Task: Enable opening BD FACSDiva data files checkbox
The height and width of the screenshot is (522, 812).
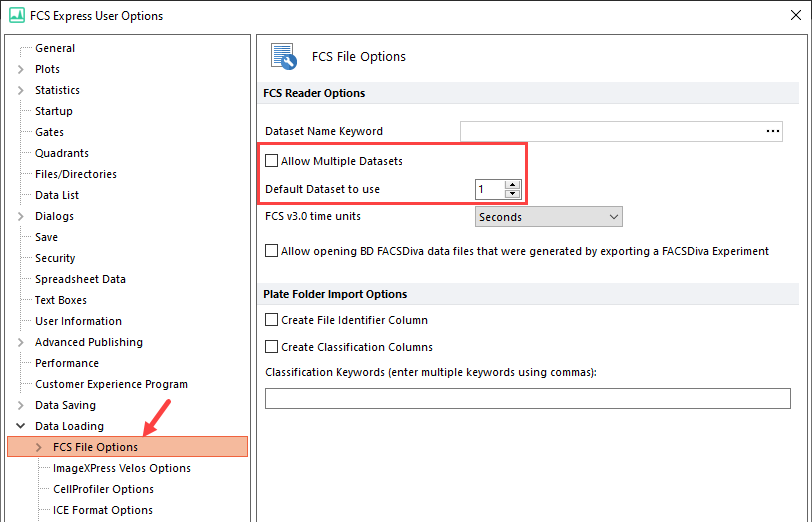Action: pos(272,251)
